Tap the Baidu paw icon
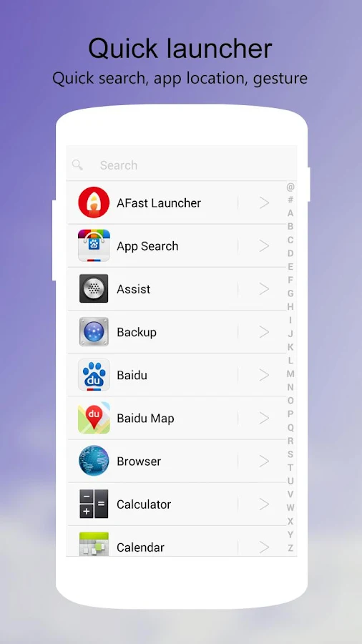Viewport: 362px width, 644px height. [94, 375]
